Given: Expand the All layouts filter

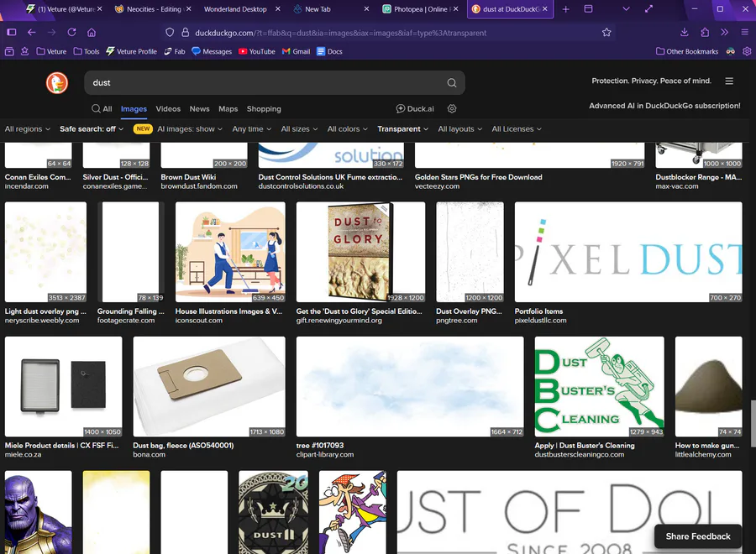Looking at the screenshot, I should coord(460,129).
